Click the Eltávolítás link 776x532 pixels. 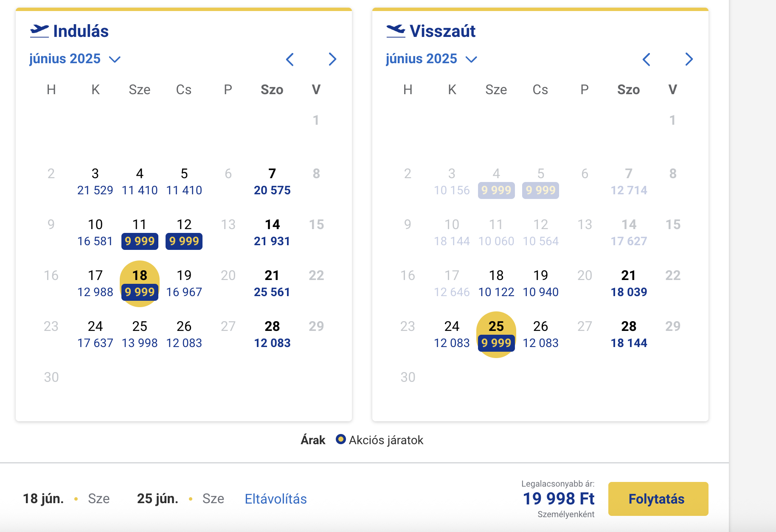(x=276, y=499)
